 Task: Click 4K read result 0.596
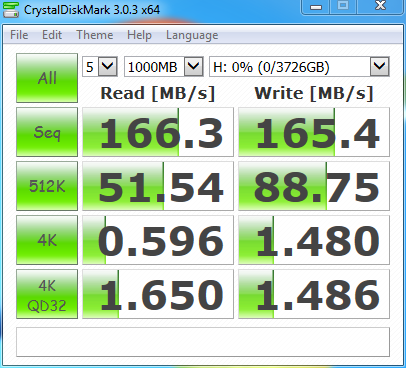[158, 240]
